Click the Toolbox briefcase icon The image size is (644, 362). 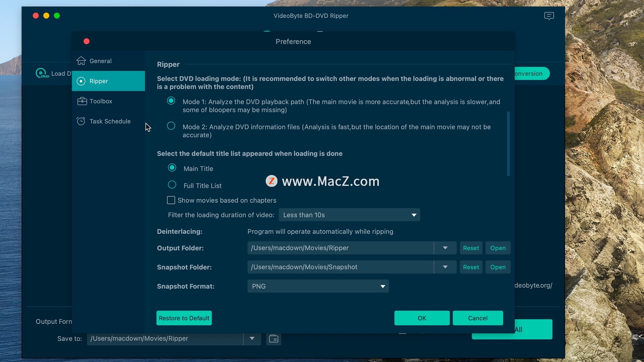click(x=82, y=101)
